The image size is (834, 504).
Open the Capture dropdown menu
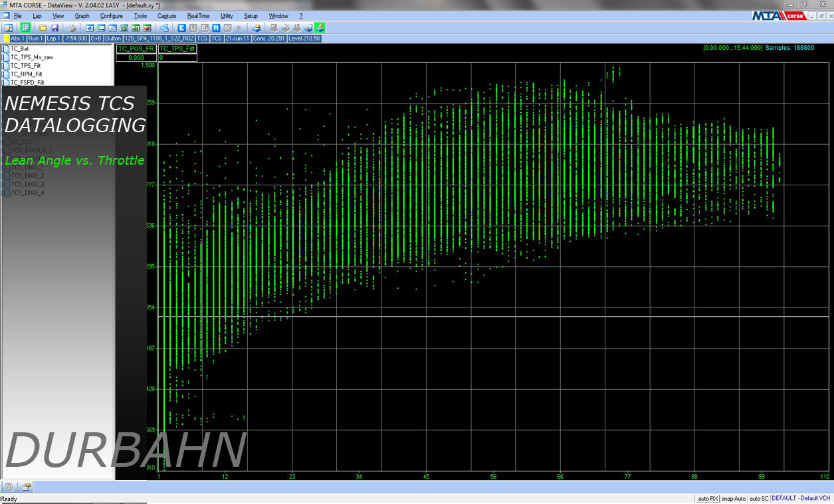click(x=167, y=15)
